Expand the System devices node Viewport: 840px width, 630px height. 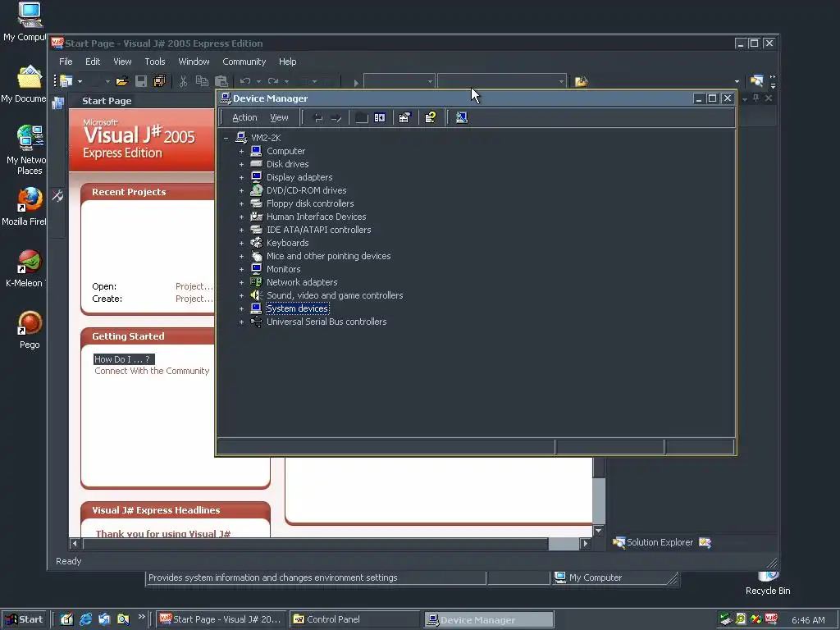pyautogui.click(x=242, y=309)
